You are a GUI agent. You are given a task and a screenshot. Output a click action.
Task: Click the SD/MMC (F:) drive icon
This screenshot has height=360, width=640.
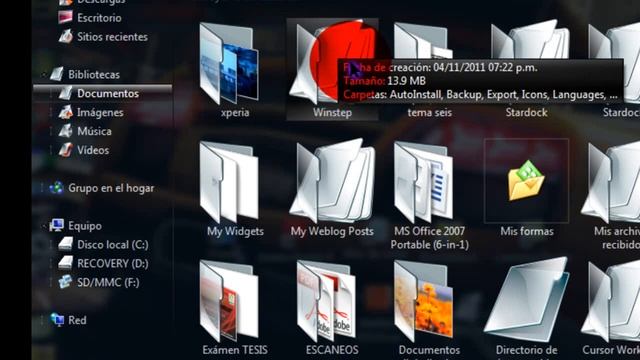click(x=65, y=282)
